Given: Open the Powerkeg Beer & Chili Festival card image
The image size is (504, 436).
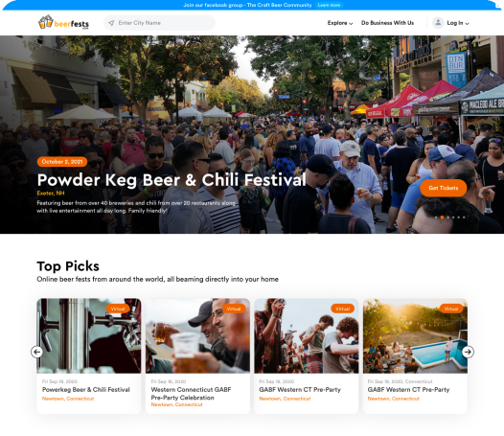Looking at the screenshot, I should point(89,335).
